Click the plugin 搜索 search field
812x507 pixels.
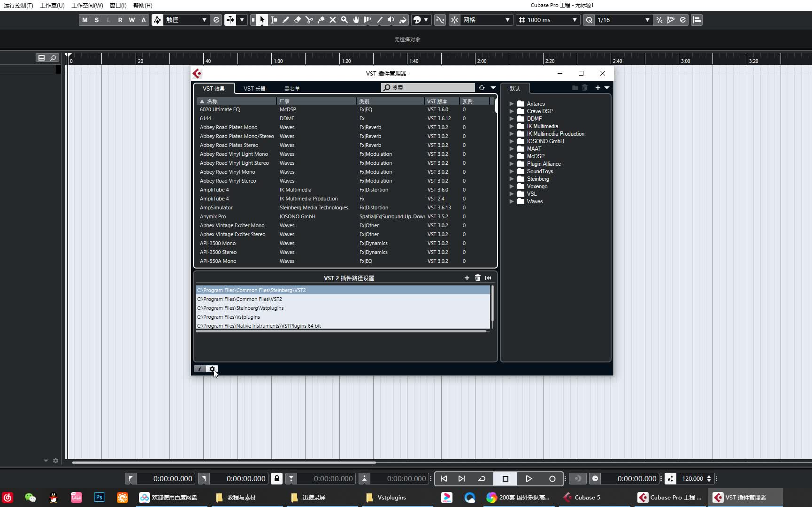click(428, 88)
